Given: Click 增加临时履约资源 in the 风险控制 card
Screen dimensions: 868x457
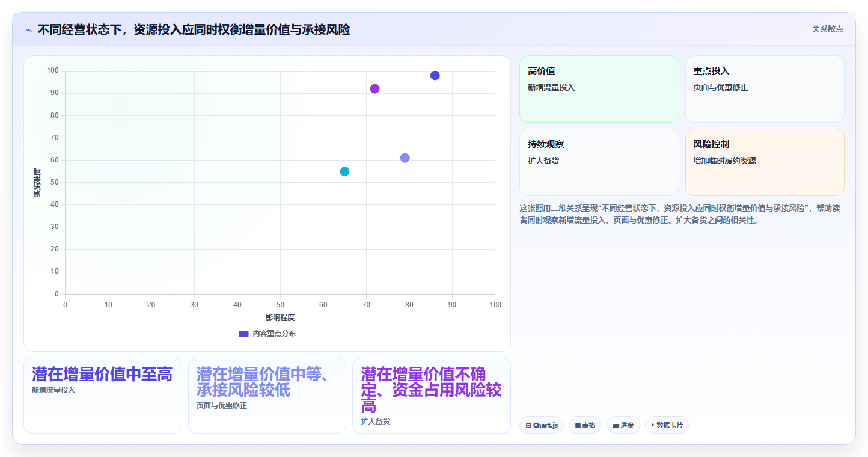Looking at the screenshot, I should [x=724, y=161].
